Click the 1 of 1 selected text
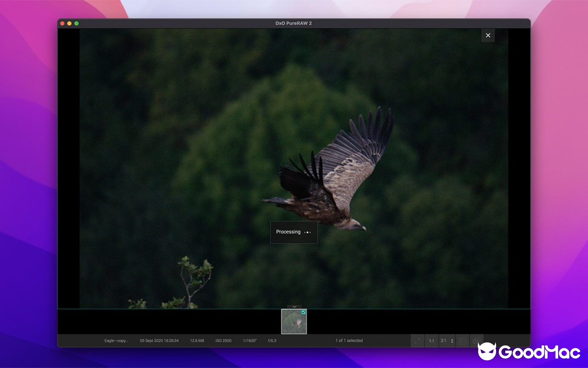Image resolution: width=588 pixels, height=368 pixels. pos(349,341)
